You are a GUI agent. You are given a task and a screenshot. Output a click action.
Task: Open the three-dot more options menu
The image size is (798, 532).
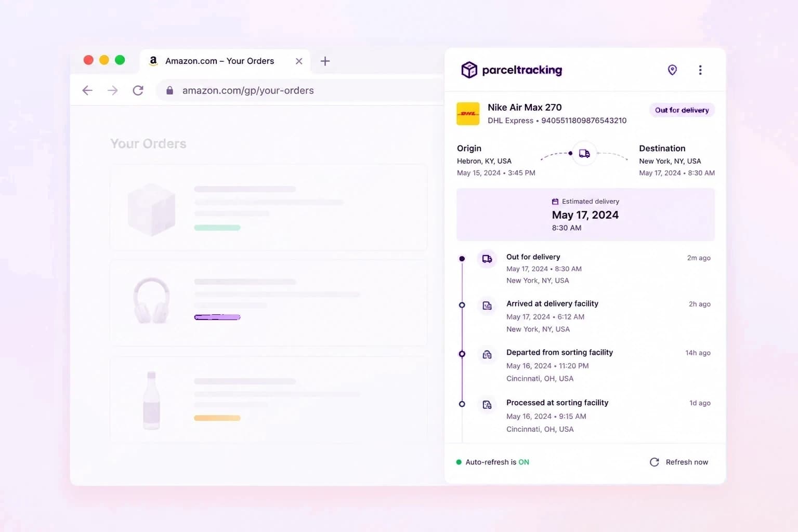(700, 70)
